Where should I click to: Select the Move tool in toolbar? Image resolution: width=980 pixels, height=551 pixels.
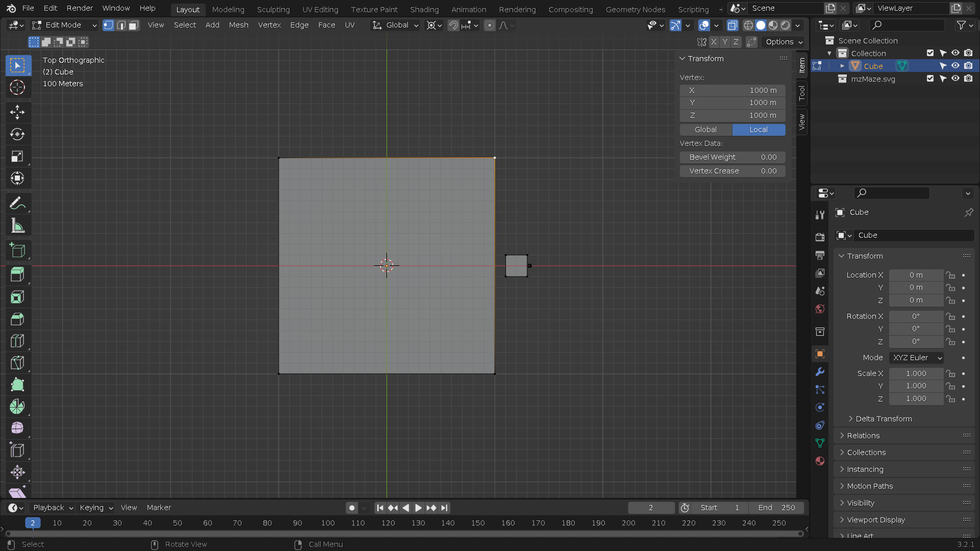point(17,112)
